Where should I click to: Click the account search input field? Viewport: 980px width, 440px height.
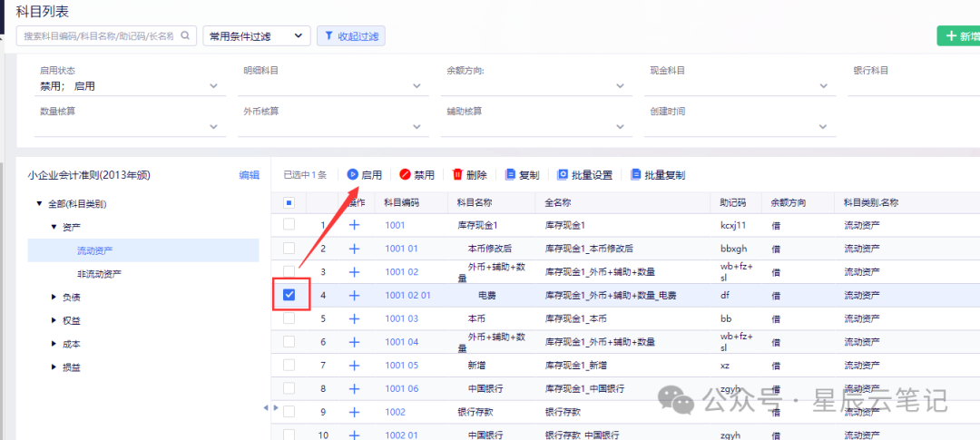[100, 36]
